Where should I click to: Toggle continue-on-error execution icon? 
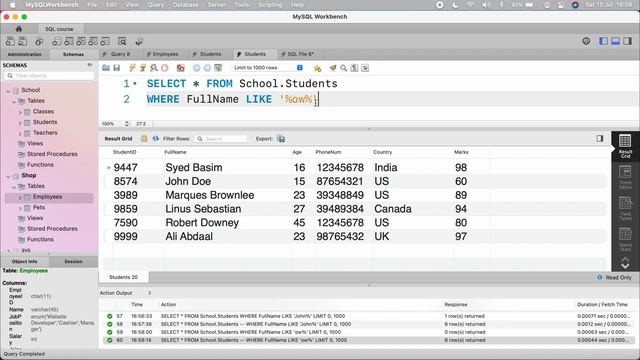[180, 68]
